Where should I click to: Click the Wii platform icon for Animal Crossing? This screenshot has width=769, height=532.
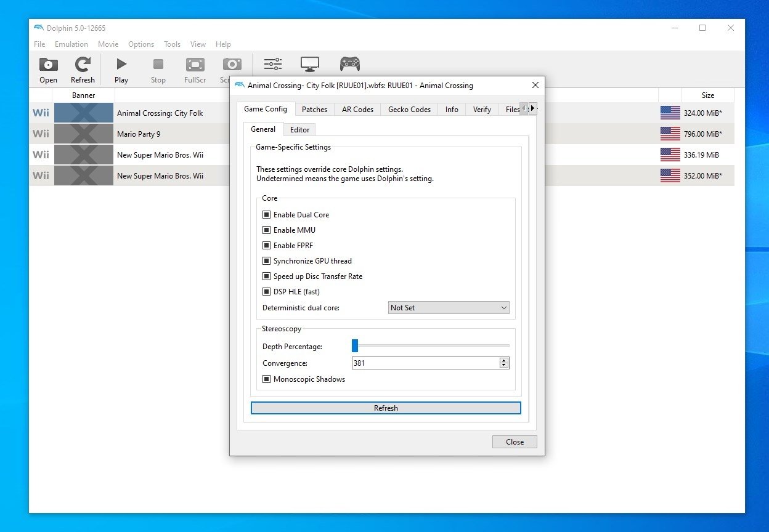pyautogui.click(x=41, y=113)
